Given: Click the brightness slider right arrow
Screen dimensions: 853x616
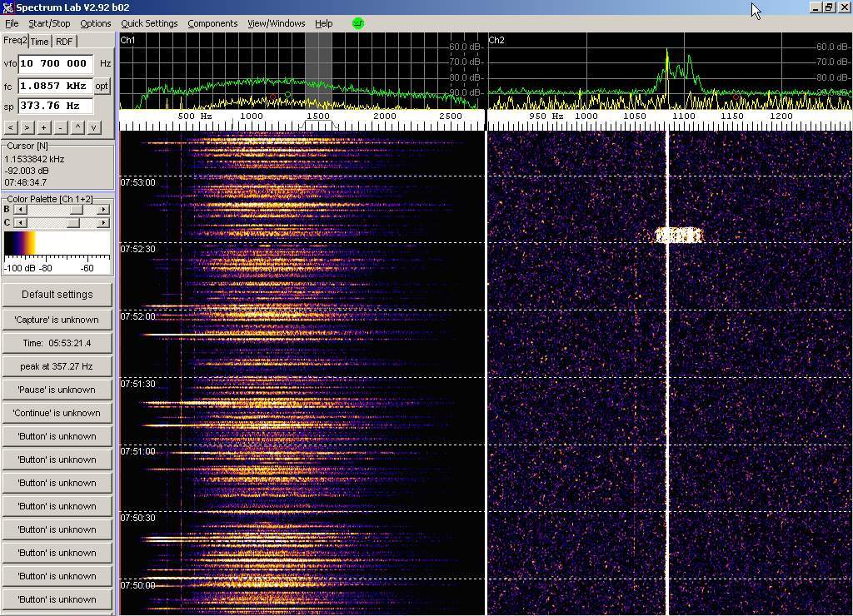Looking at the screenshot, I should tap(103, 210).
